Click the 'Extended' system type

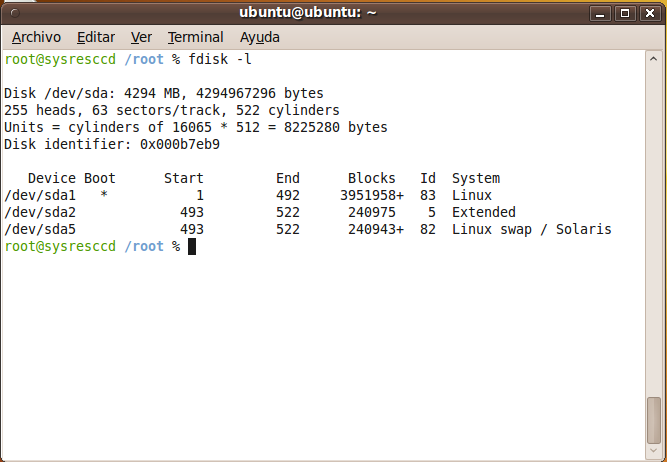click(484, 212)
